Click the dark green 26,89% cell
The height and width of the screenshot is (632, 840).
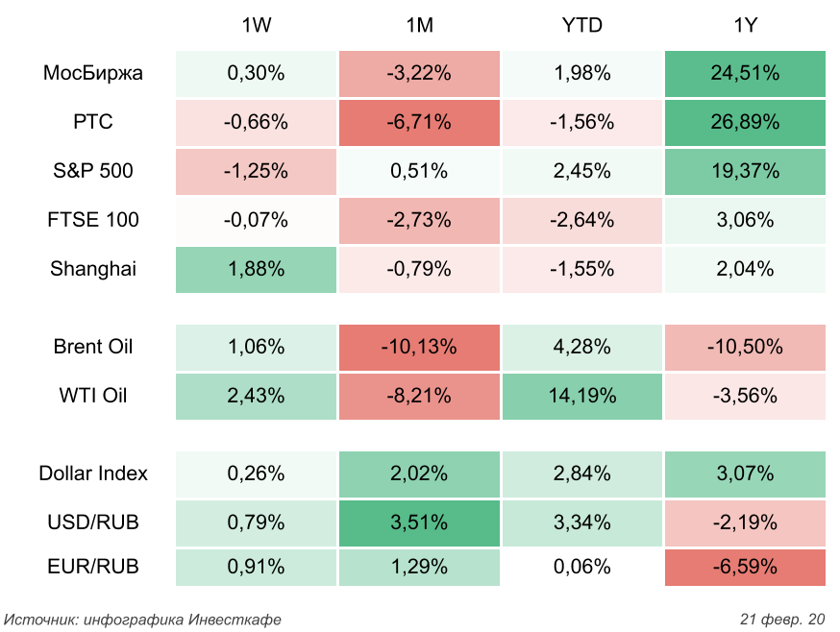tap(745, 122)
